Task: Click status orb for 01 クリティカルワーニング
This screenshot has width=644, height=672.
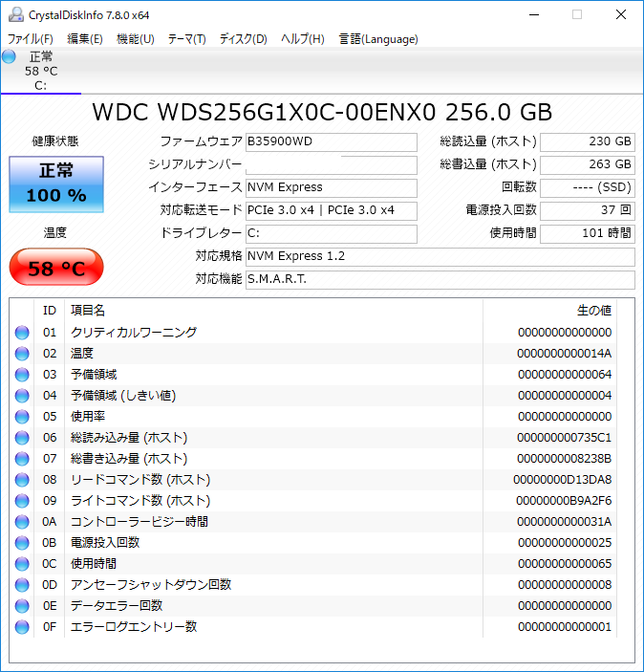Action: pos(22,333)
